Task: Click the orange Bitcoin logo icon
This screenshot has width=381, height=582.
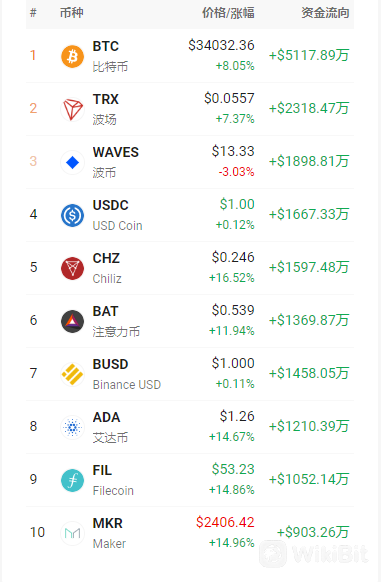Action: (72, 56)
